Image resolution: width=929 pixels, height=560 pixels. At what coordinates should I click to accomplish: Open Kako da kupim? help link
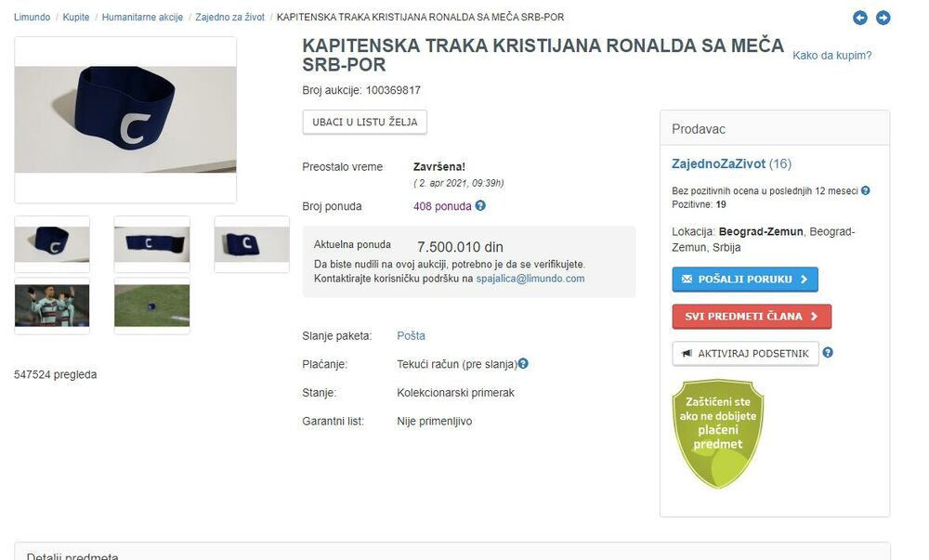tap(831, 55)
